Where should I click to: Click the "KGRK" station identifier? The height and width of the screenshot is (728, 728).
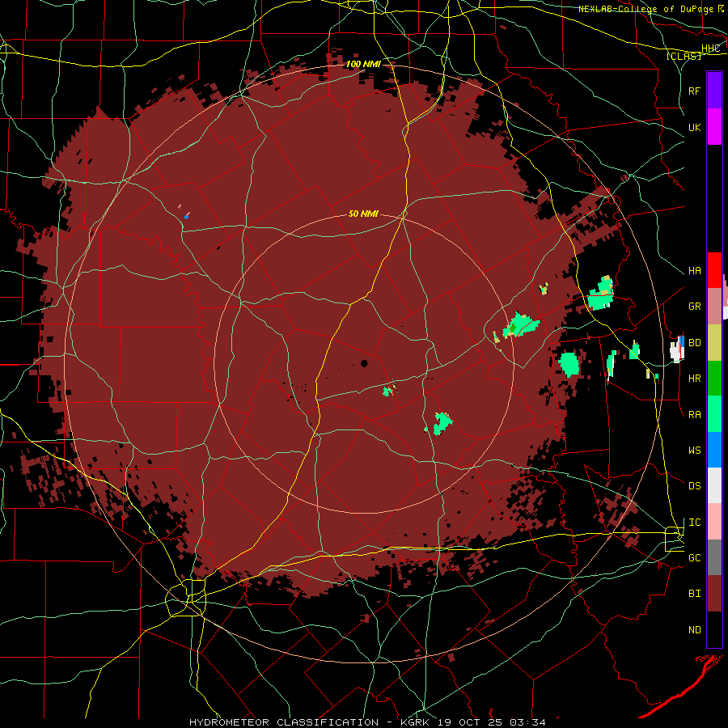[x=415, y=722]
